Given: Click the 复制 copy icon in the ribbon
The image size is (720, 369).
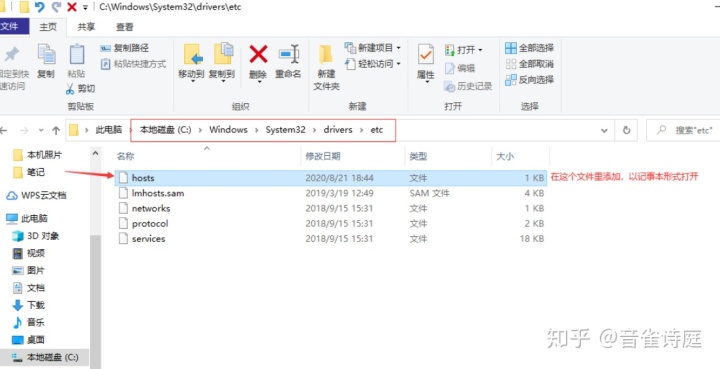Looking at the screenshot, I should click(46, 54).
